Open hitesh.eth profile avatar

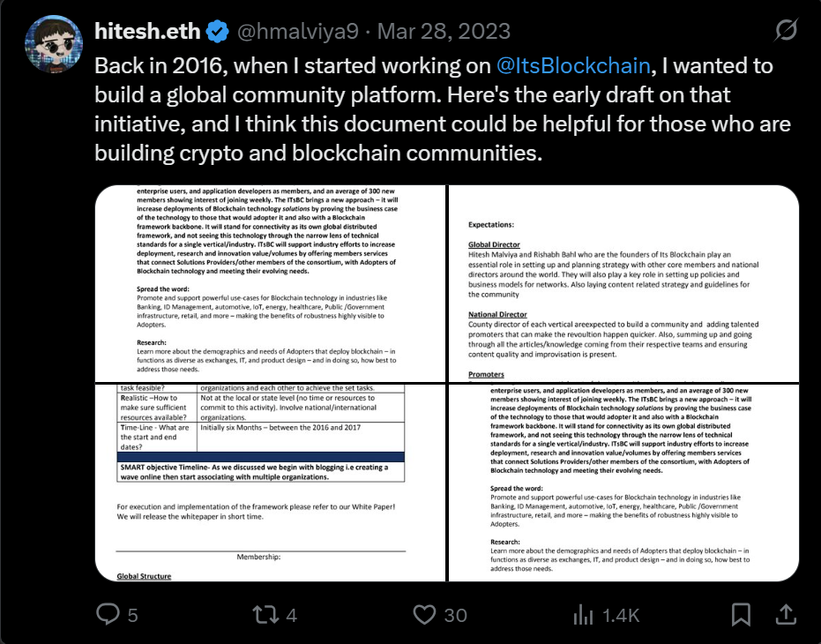(x=54, y=44)
